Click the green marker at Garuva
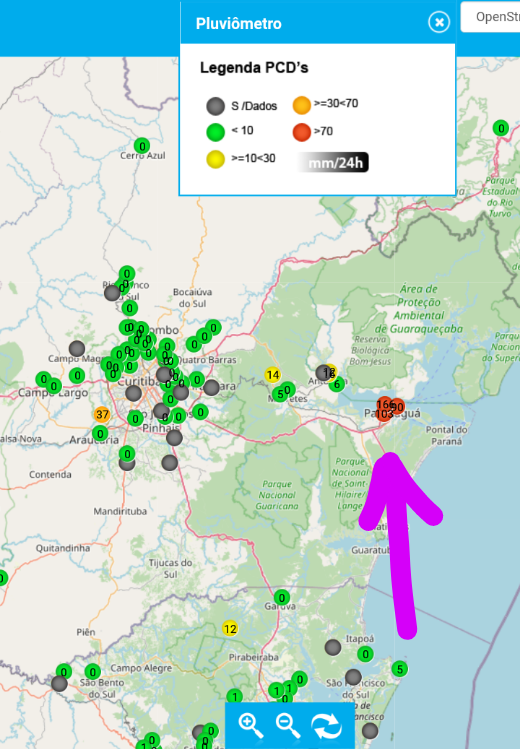This screenshot has width=520, height=749. (x=282, y=598)
